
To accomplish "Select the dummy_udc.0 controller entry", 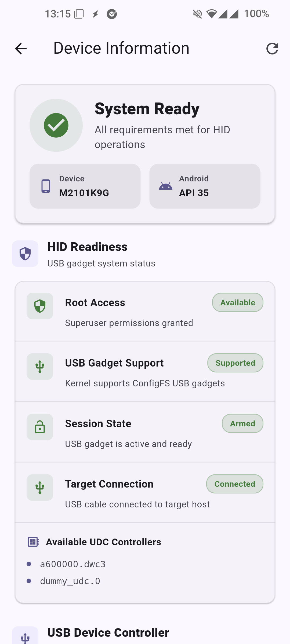I will [70, 581].
